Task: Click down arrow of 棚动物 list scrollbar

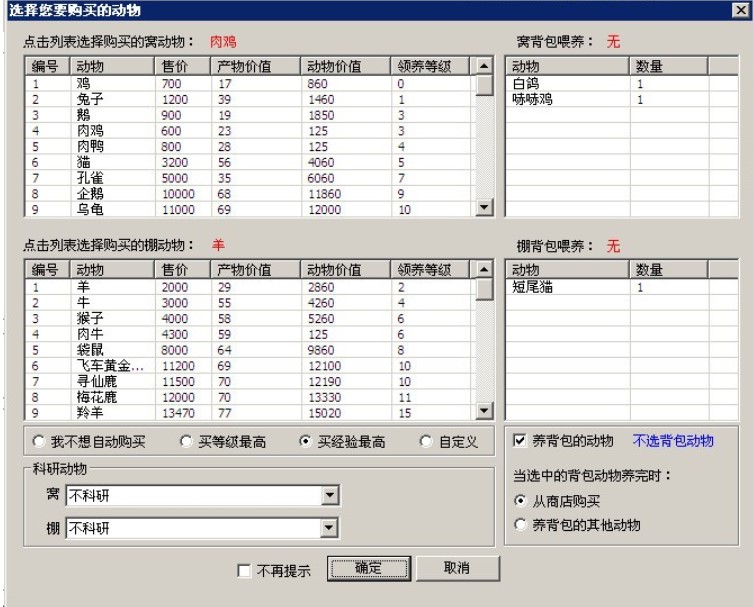Action: [484, 411]
